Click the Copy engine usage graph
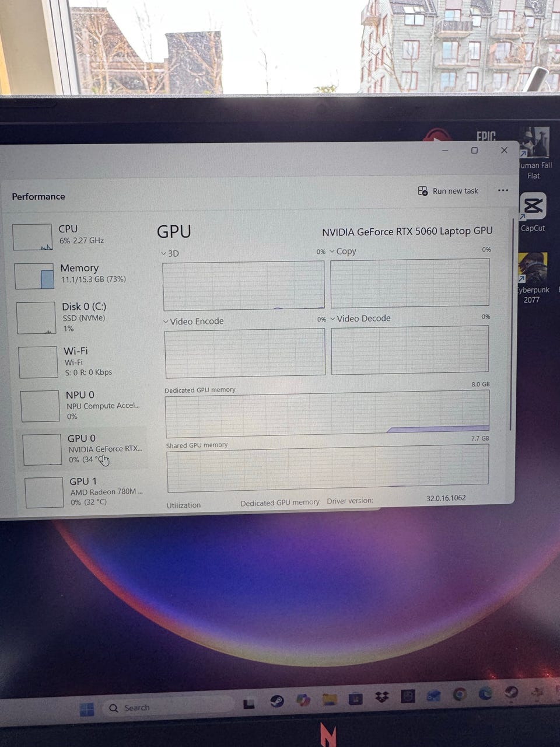The height and width of the screenshot is (747, 560). (x=409, y=283)
